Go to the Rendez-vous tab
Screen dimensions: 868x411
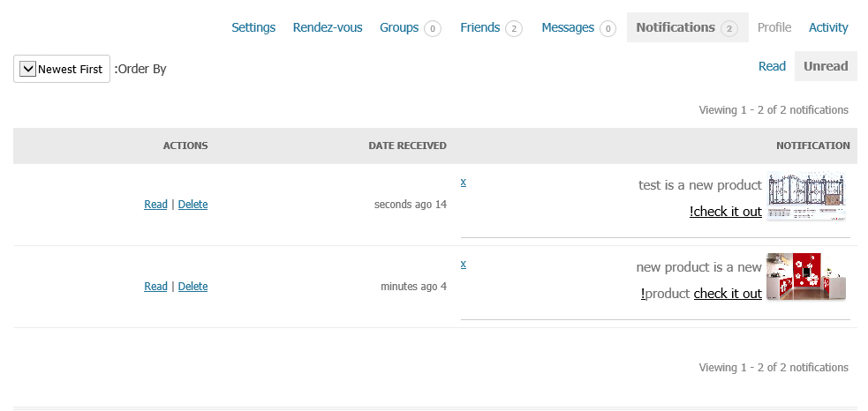(328, 27)
